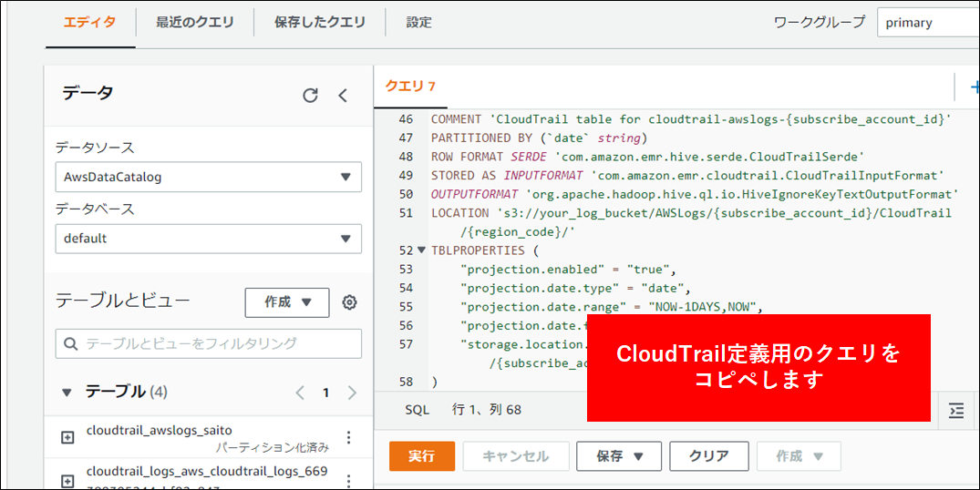Viewport: 980px width, 490px height.
Task: Switch to the 最近のクエリ tab
Action: click(x=194, y=23)
